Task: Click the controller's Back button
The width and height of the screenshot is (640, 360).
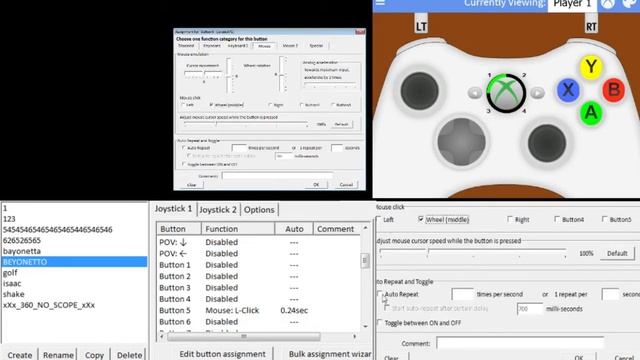Action: pos(475,93)
